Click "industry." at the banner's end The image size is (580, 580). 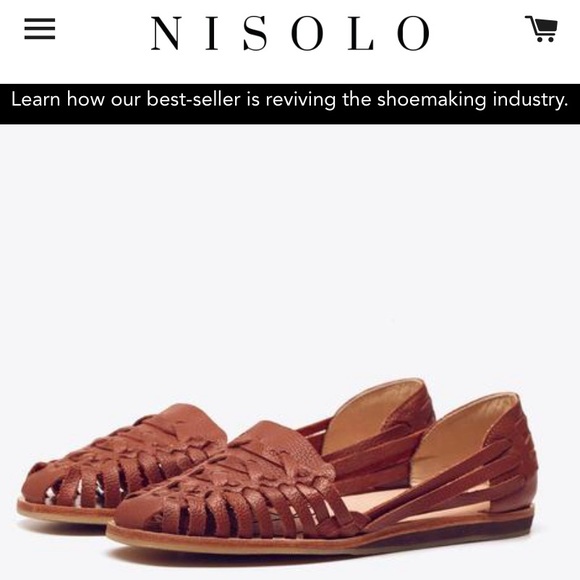click(530, 100)
